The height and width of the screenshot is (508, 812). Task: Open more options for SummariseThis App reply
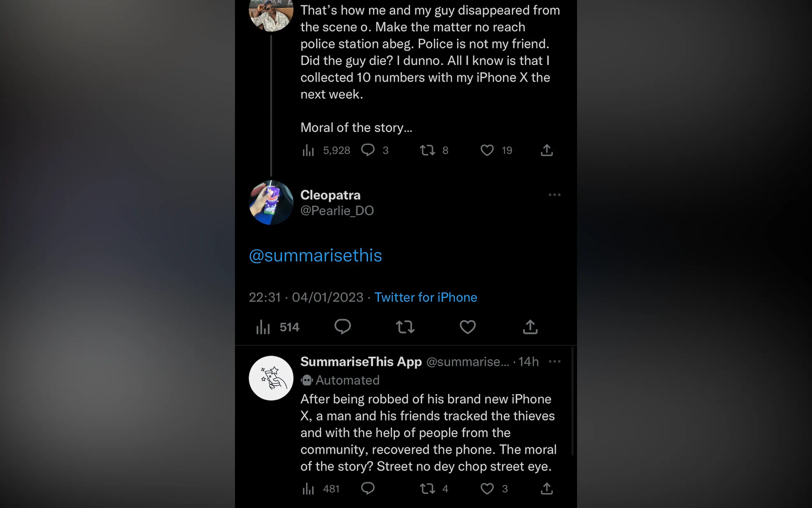[x=554, y=361]
